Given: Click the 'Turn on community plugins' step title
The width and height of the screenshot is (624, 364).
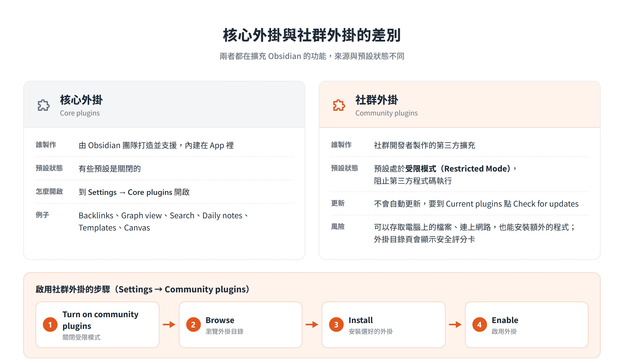Looking at the screenshot, I should [x=100, y=320].
